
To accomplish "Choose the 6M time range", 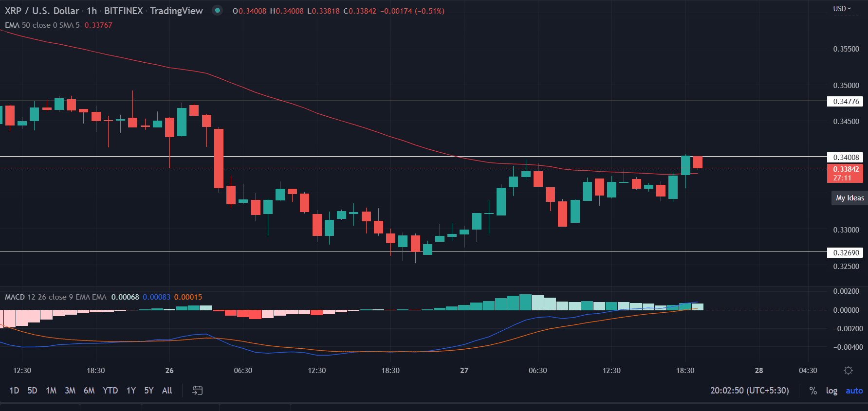I will (x=89, y=391).
